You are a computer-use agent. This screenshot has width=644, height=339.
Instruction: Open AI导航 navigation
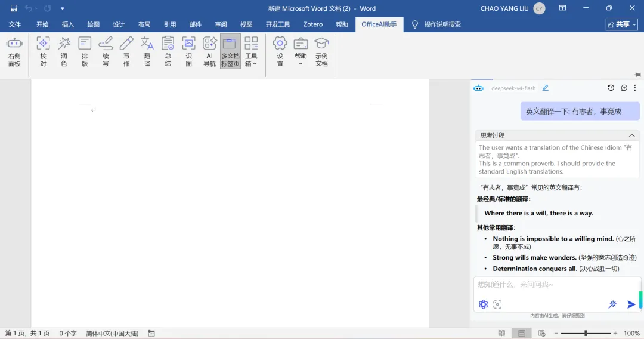click(209, 52)
